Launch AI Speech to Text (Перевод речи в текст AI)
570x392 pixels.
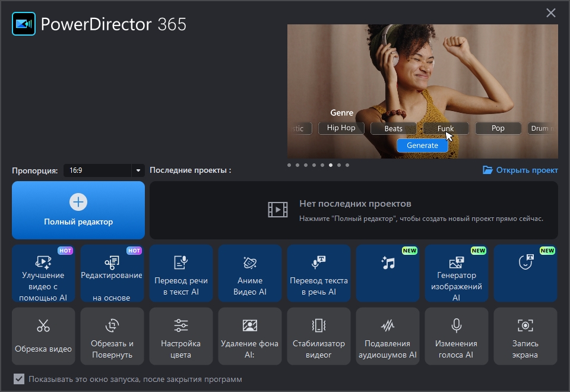click(181, 273)
